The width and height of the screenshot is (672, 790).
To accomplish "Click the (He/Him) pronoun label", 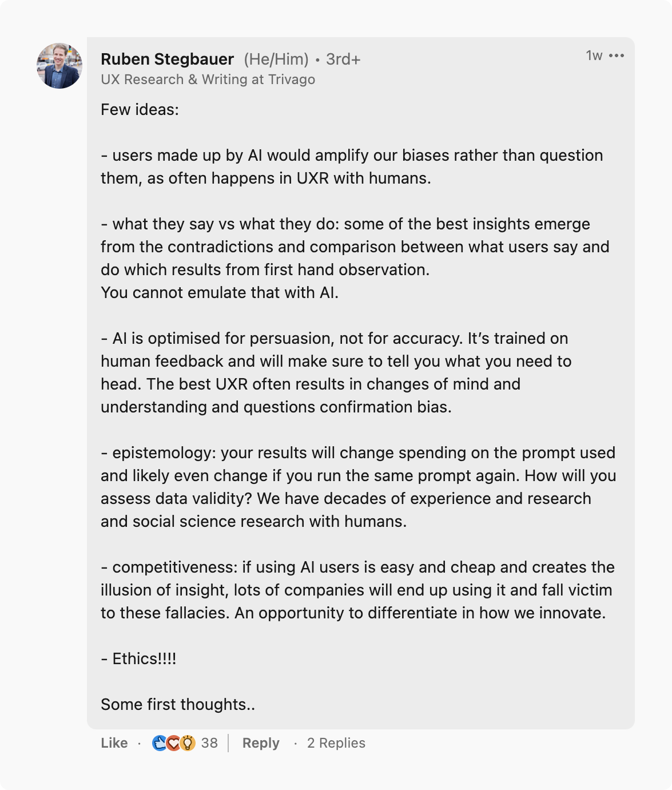I will point(276,59).
